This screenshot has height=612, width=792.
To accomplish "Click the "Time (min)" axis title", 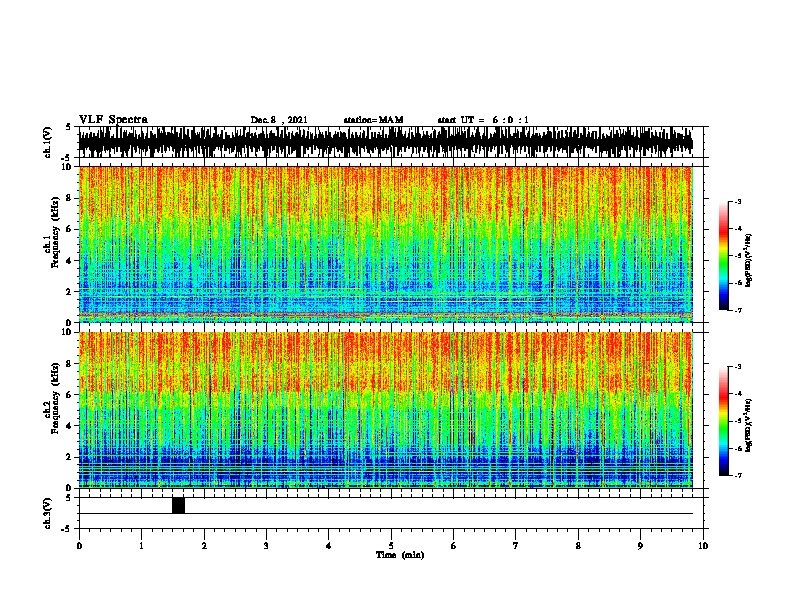I will pyautogui.click(x=400, y=555).
